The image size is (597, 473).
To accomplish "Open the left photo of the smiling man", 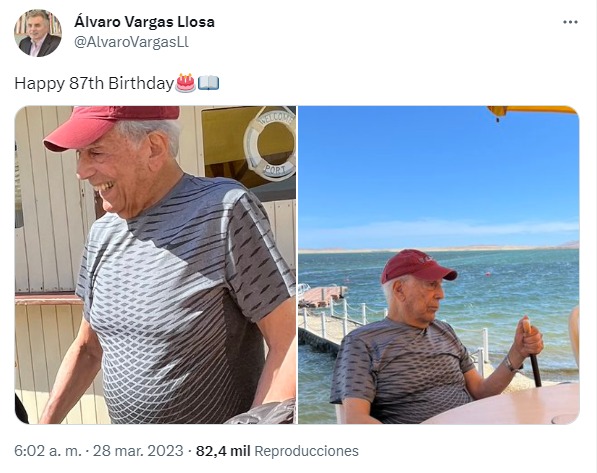I will [x=155, y=265].
